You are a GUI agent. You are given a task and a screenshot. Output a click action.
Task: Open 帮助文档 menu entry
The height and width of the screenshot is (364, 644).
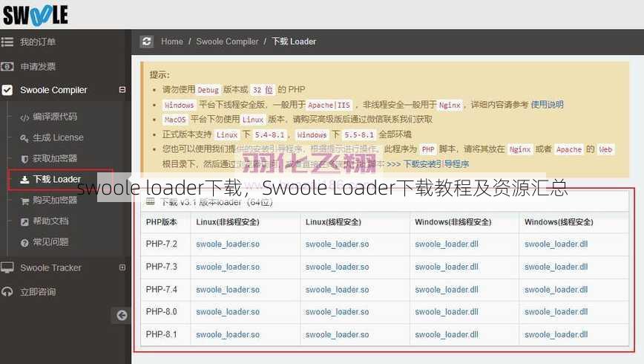(50, 221)
